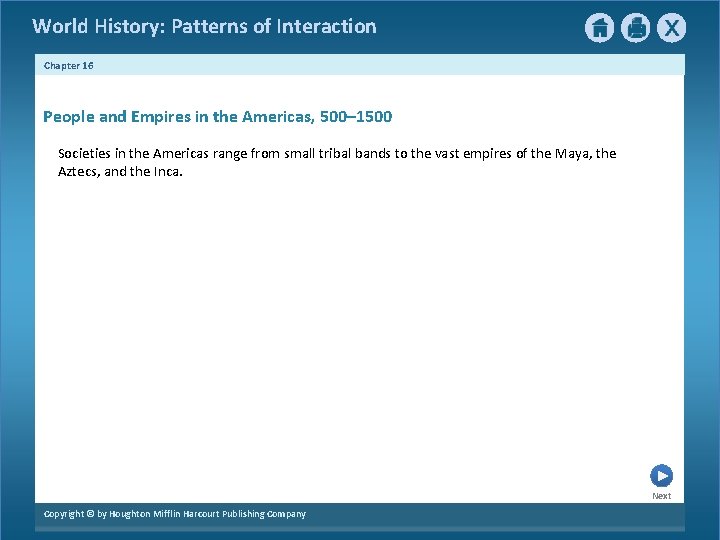Select the Chapter 16 label
720x540 pixels.
click(x=68, y=66)
